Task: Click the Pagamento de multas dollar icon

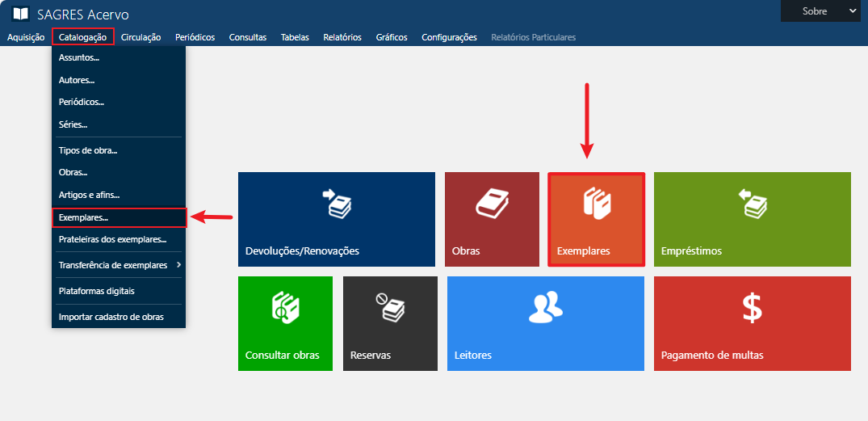Action: [752, 308]
